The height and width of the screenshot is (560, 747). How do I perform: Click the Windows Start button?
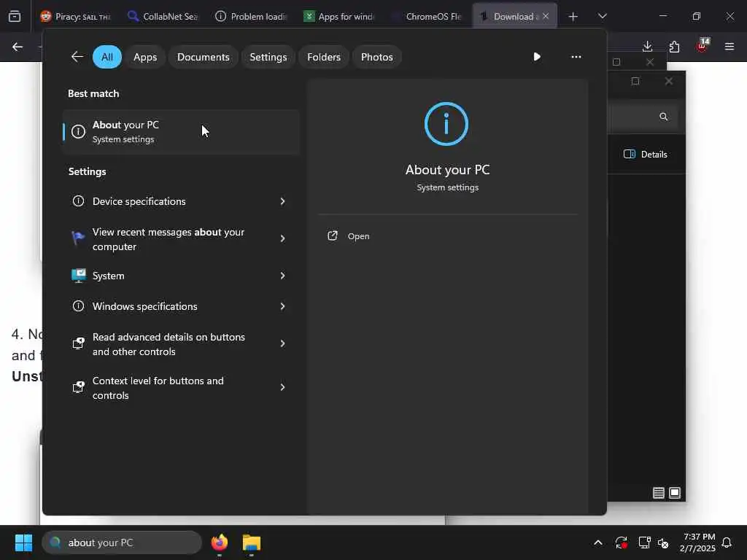click(23, 542)
